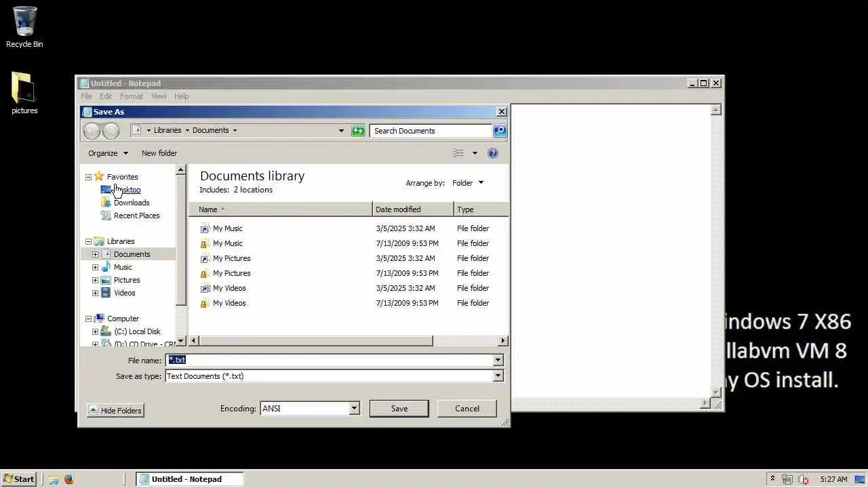Collapse the Libraries group
The width and height of the screenshot is (868, 488).
[88, 241]
